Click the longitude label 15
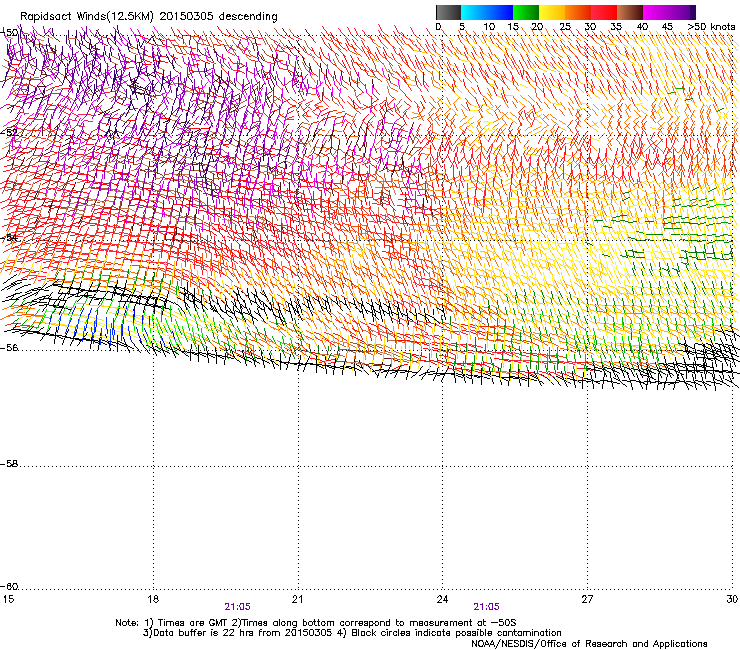 (x=8, y=599)
